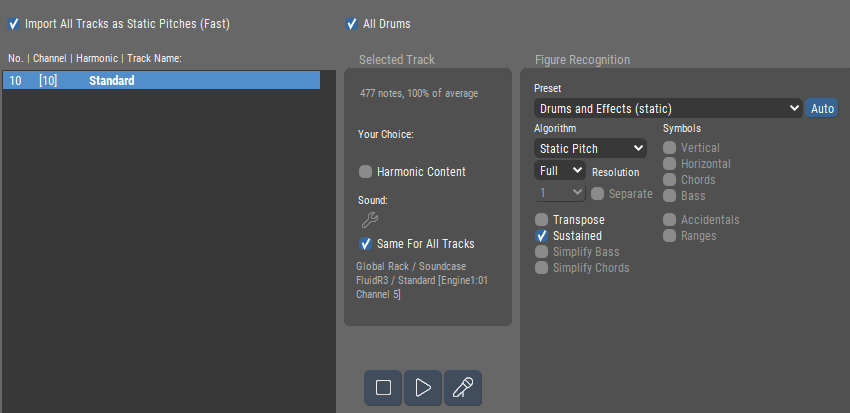Open sound settings via the wrench icon

(x=369, y=221)
